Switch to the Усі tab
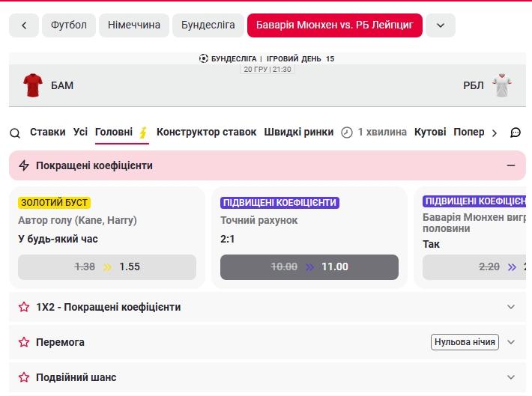The width and height of the screenshot is (532, 396). point(80,132)
